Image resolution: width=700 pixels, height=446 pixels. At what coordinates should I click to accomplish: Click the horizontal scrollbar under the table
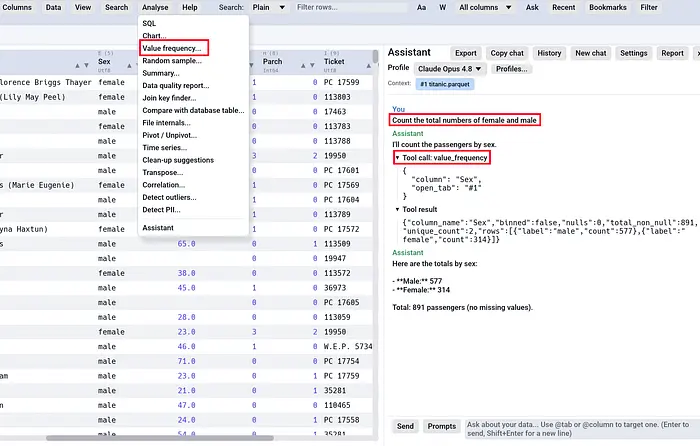(160, 438)
